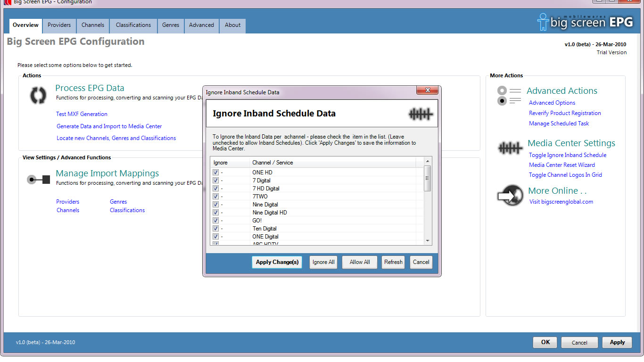Screen dimensions: 644x362
Task: Click Toggle Ignore Inband Schedule link
Action: pos(568,155)
